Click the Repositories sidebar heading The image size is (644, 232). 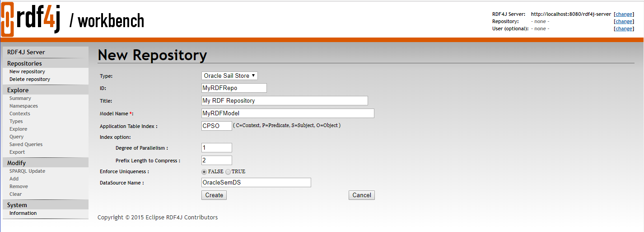pos(24,63)
